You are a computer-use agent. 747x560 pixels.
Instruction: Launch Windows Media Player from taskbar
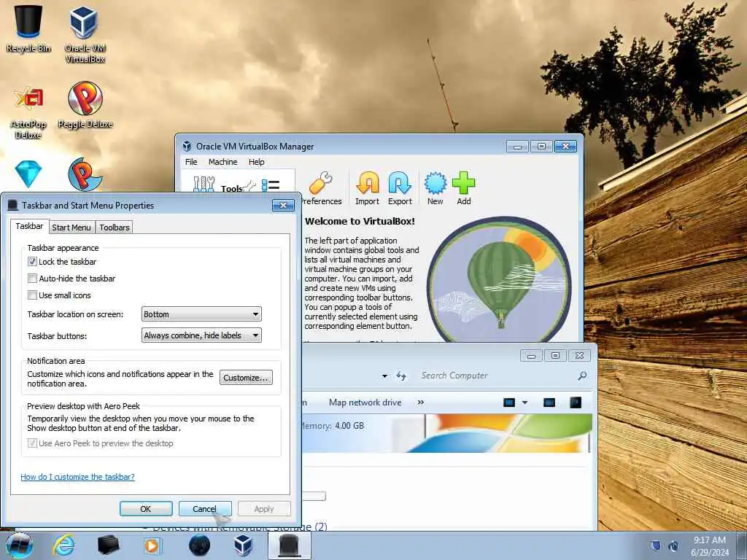pos(152,545)
